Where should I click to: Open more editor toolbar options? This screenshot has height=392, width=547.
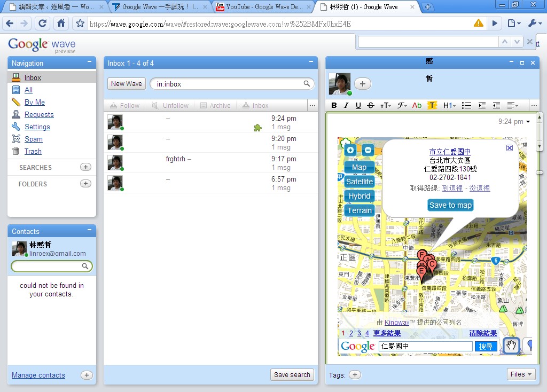tap(534, 105)
